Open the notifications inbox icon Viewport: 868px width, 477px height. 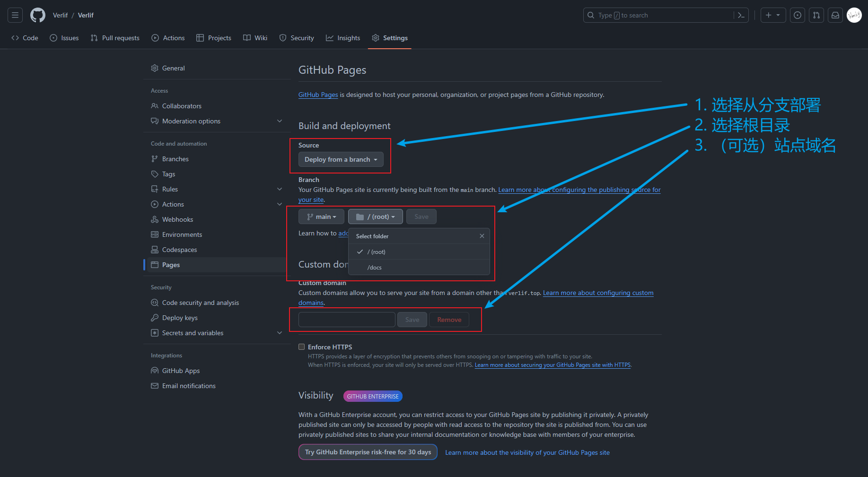coord(835,15)
